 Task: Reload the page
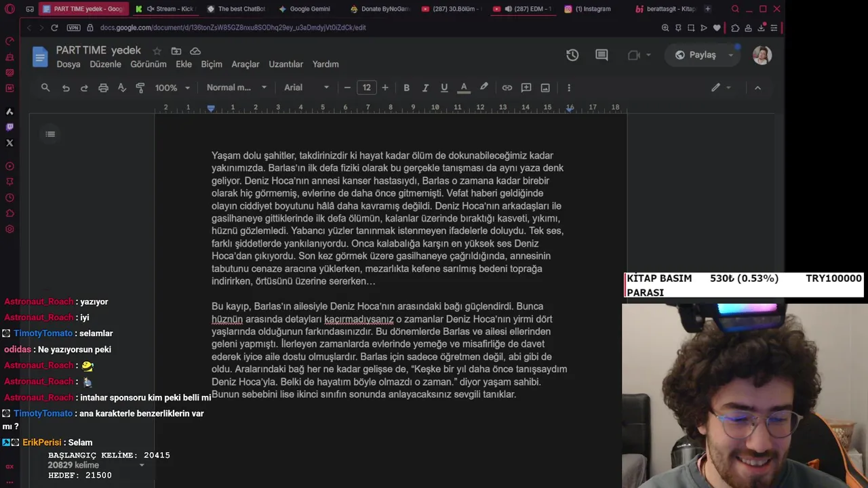pos(54,28)
